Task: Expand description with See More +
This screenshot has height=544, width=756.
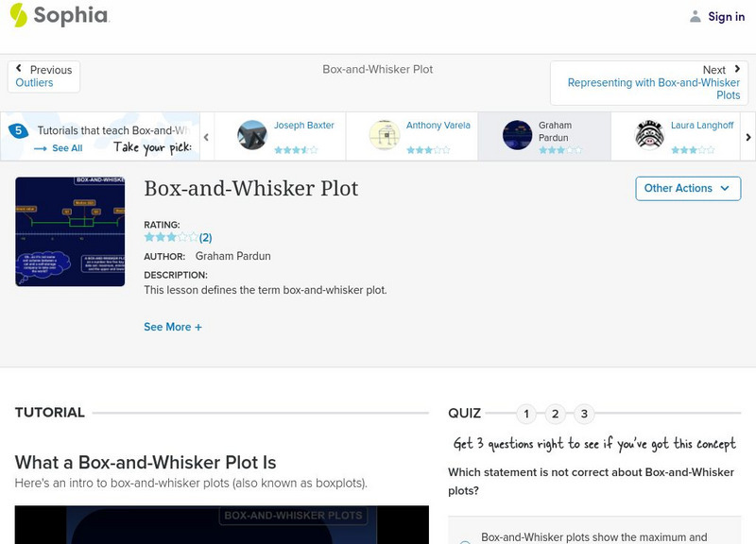Action: click(x=173, y=327)
